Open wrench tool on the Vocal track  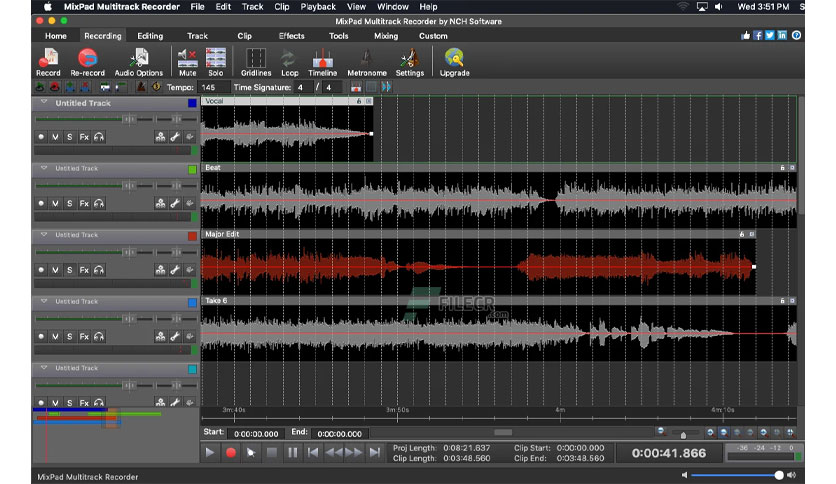[x=175, y=137]
